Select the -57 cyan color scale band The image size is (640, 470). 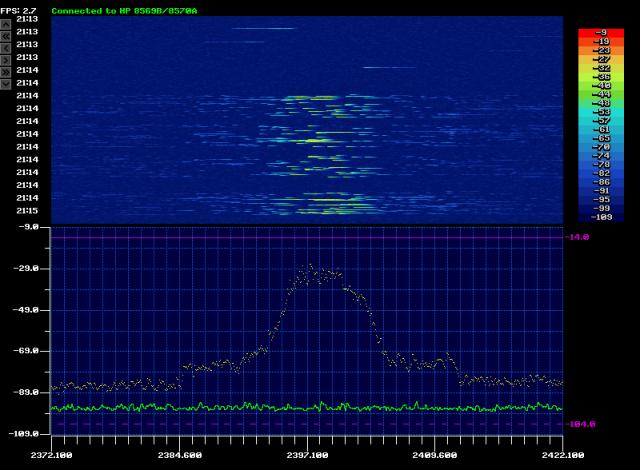[x=601, y=121]
